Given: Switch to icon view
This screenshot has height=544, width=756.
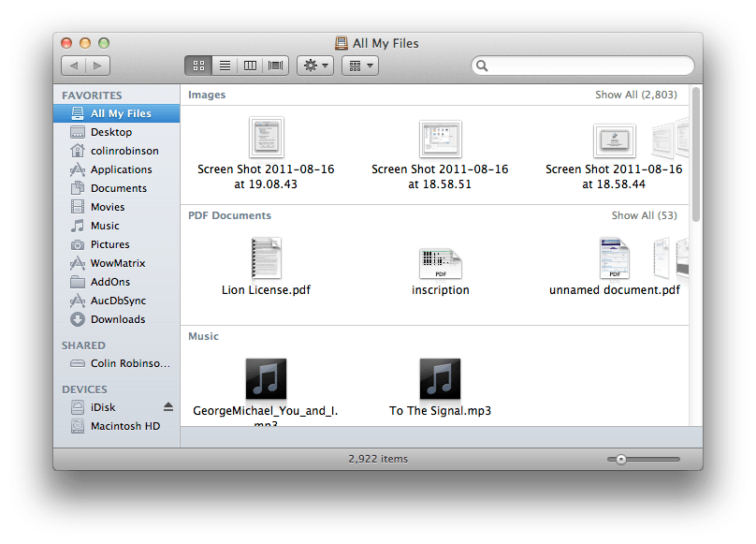Looking at the screenshot, I should [197, 65].
